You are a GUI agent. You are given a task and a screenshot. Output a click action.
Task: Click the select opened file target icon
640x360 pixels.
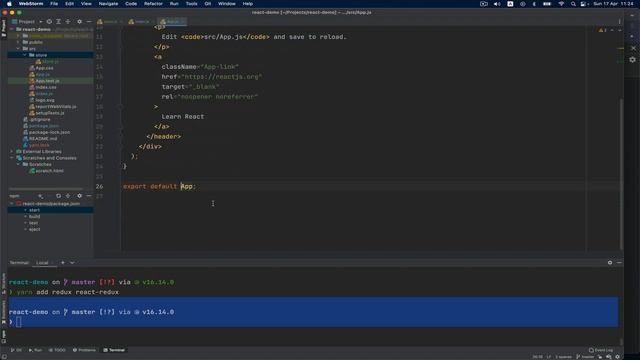point(49,21)
